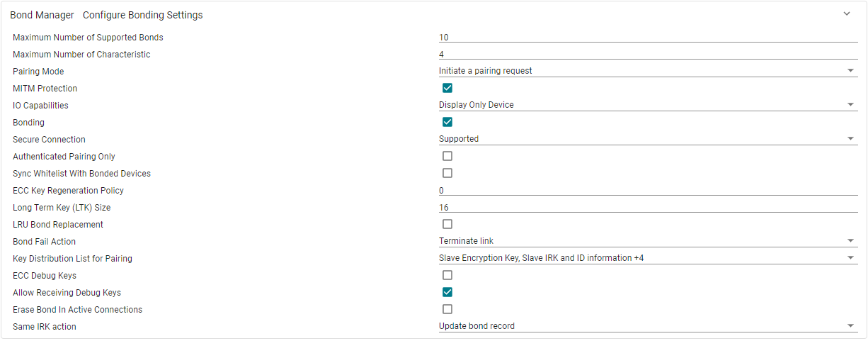Image resolution: width=868 pixels, height=341 pixels.
Task: Enable LRU Bond Replacement checkbox
Action: pos(447,225)
